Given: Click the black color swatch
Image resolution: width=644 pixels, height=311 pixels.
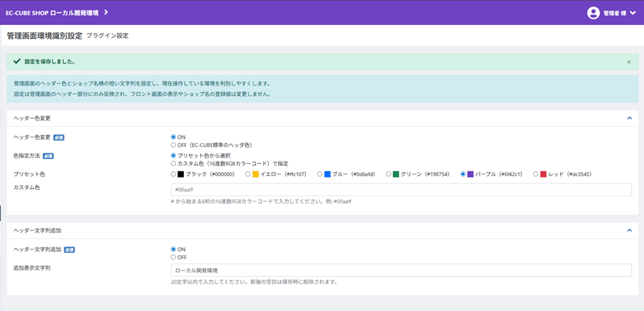Looking at the screenshot, I should coord(181,174).
